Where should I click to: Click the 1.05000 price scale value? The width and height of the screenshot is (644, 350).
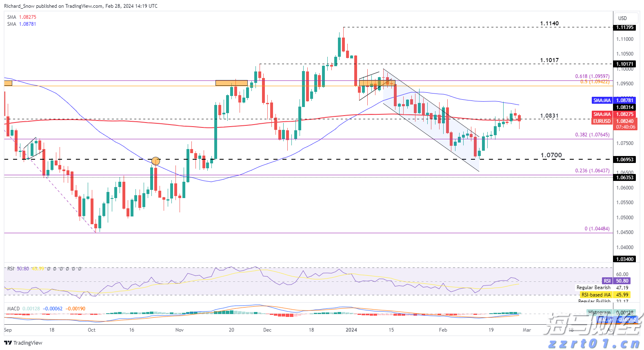point(625,218)
